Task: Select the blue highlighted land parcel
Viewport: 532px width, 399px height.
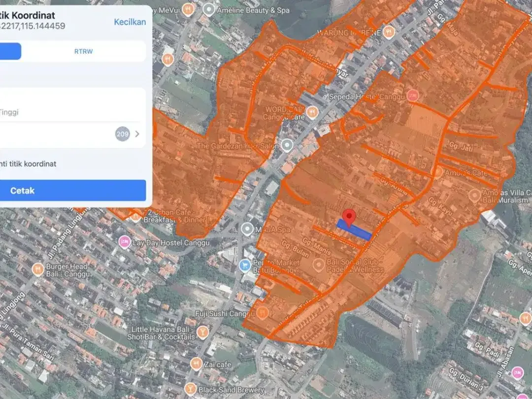Action: click(x=354, y=230)
